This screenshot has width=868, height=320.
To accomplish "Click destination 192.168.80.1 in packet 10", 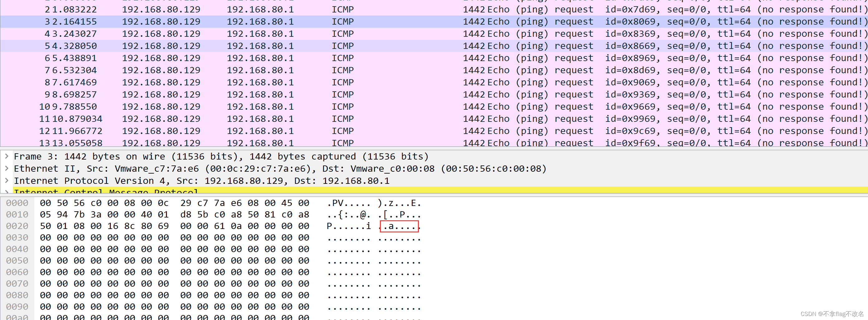I will pyautogui.click(x=260, y=106).
